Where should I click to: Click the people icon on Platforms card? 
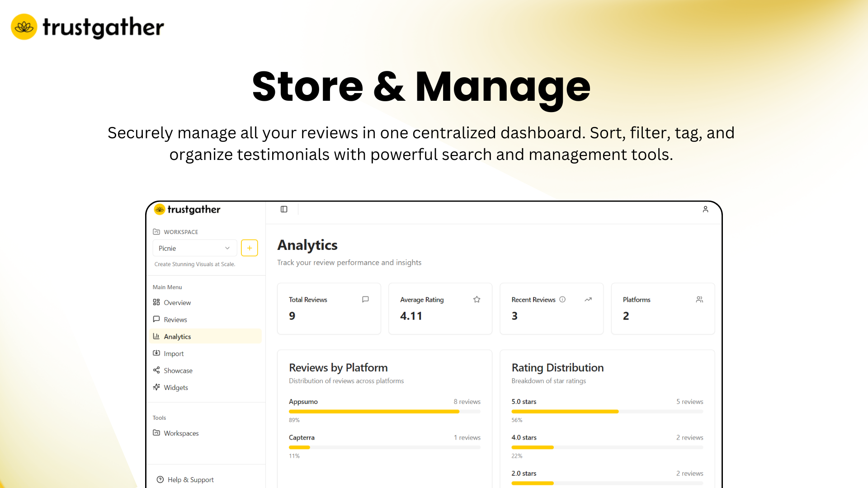699,299
